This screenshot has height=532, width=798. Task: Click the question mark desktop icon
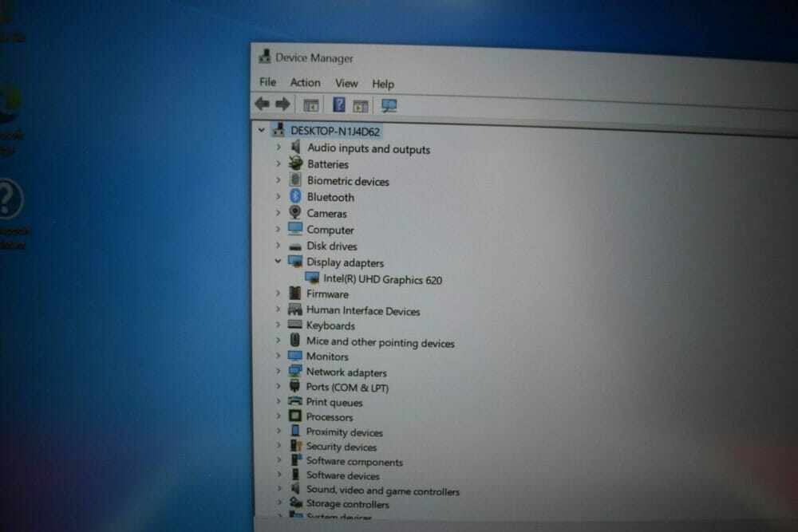point(9,199)
